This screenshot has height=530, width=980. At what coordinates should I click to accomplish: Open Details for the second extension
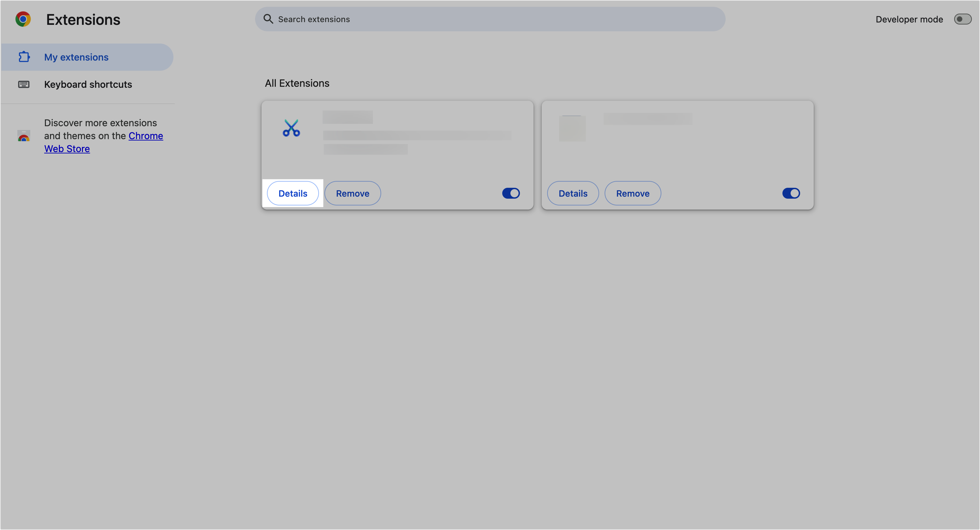573,193
